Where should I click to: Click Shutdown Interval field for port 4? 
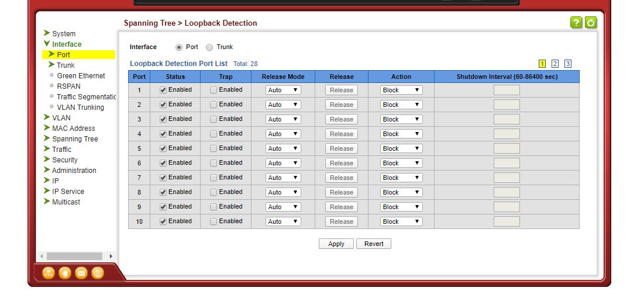507,134
